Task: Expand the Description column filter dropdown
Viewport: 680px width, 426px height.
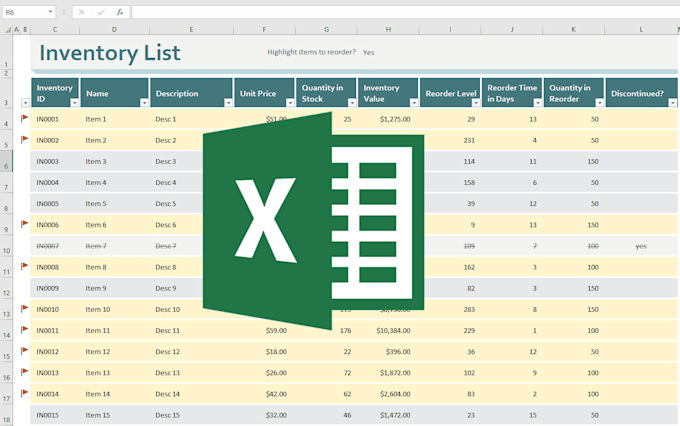Action: pyautogui.click(x=227, y=103)
